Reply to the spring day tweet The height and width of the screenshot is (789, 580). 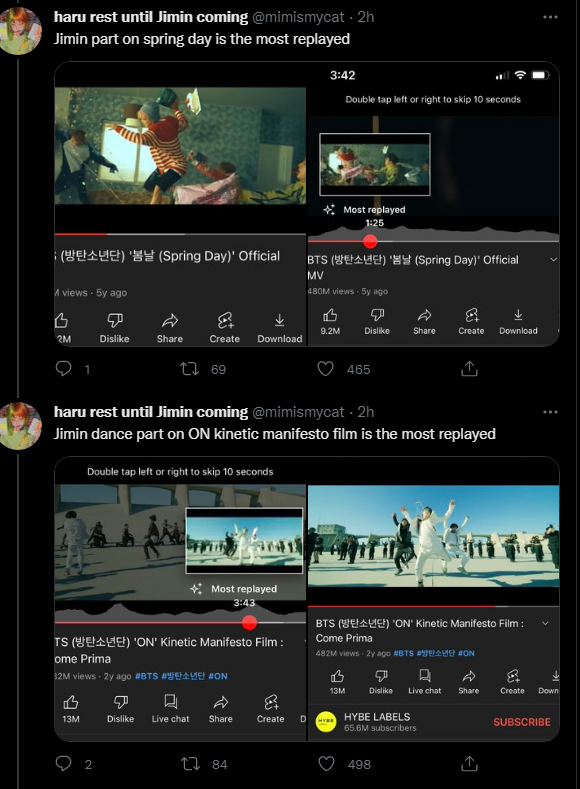63,369
